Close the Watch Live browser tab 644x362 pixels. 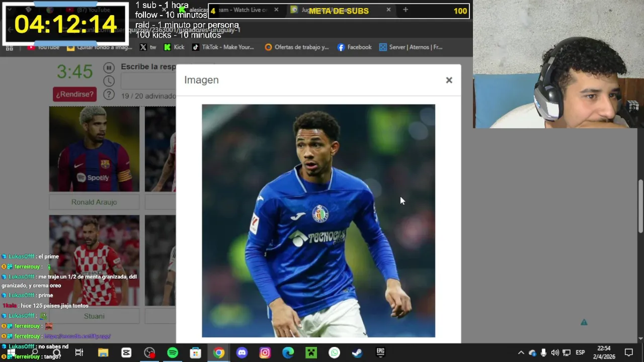276,10
